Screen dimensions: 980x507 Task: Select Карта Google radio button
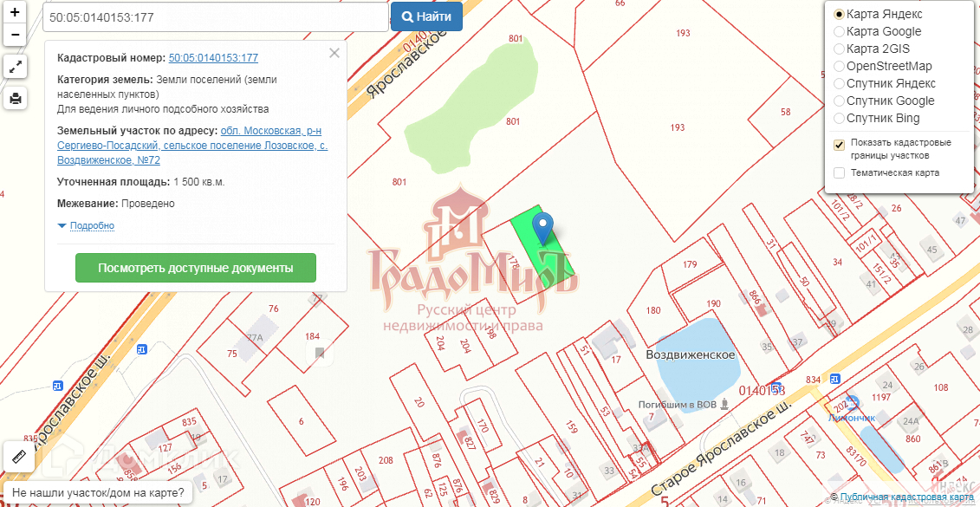click(x=839, y=31)
